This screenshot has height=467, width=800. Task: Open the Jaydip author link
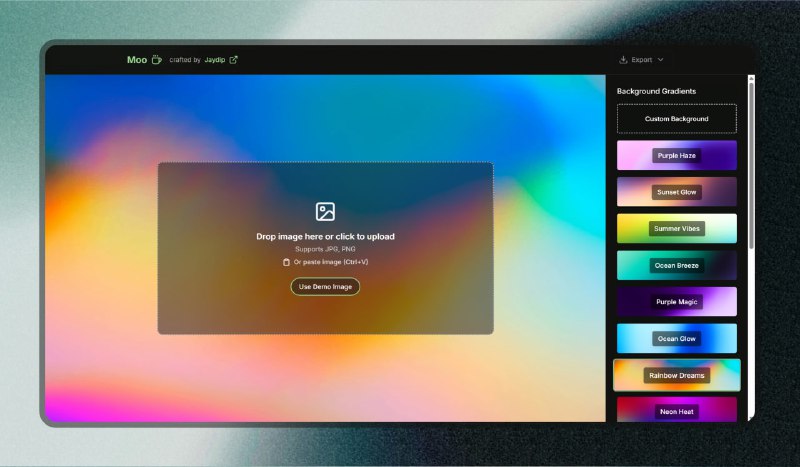(x=215, y=60)
